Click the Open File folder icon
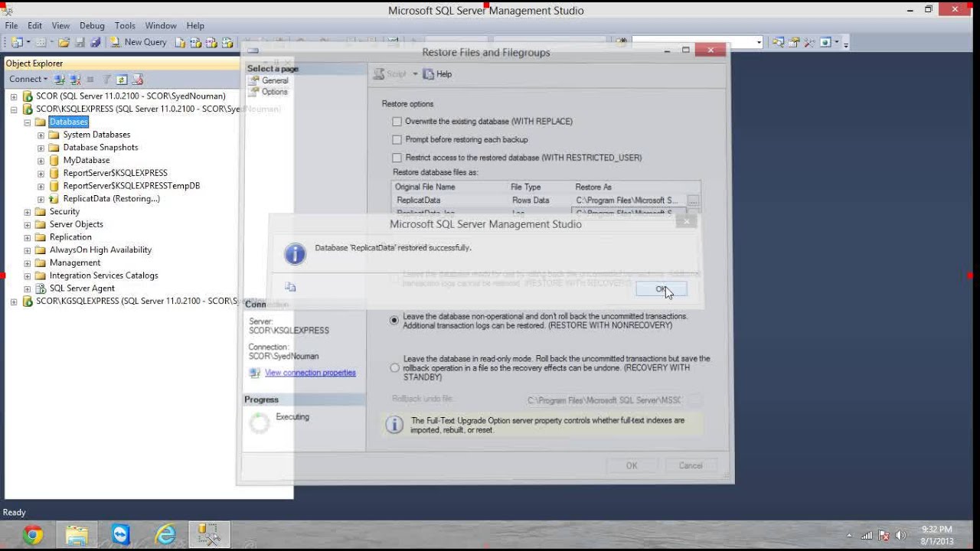 64,42
